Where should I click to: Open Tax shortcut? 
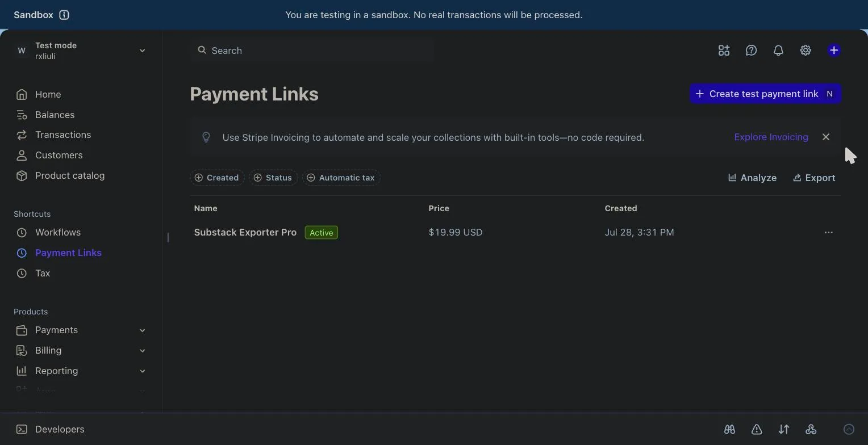[x=33, y=273]
